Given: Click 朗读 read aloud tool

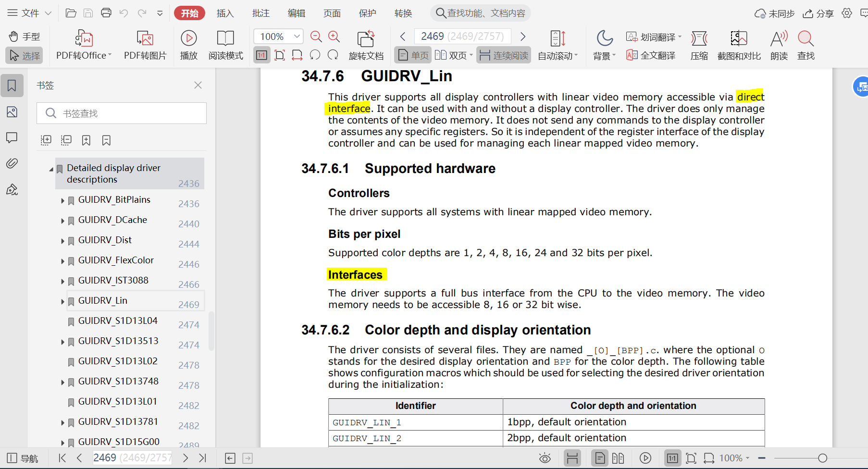Looking at the screenshot, I should pos(779,46).
